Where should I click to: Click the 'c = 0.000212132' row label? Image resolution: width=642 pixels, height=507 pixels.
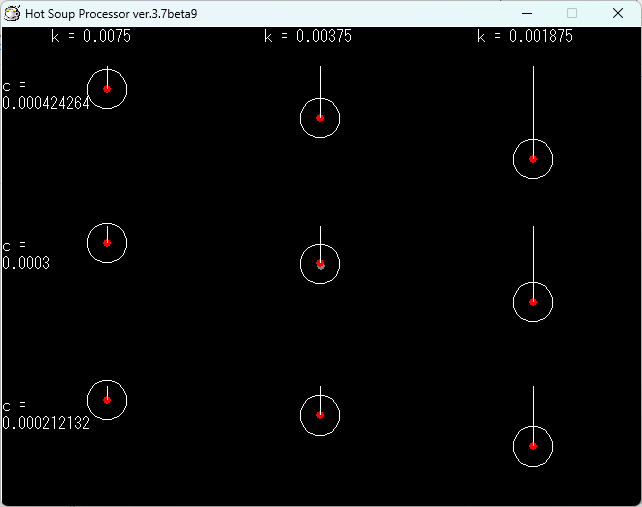click(x=46, y=415)
